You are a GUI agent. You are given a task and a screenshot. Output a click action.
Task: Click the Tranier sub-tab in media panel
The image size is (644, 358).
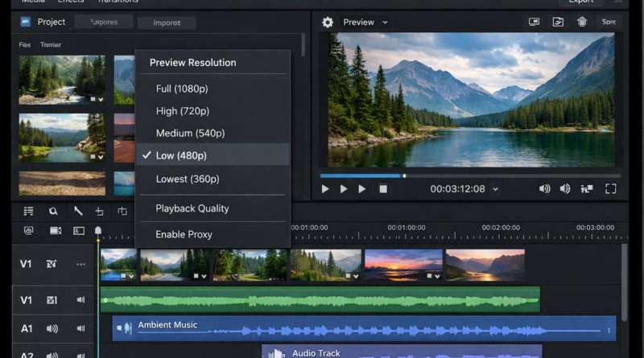[51, 45]
